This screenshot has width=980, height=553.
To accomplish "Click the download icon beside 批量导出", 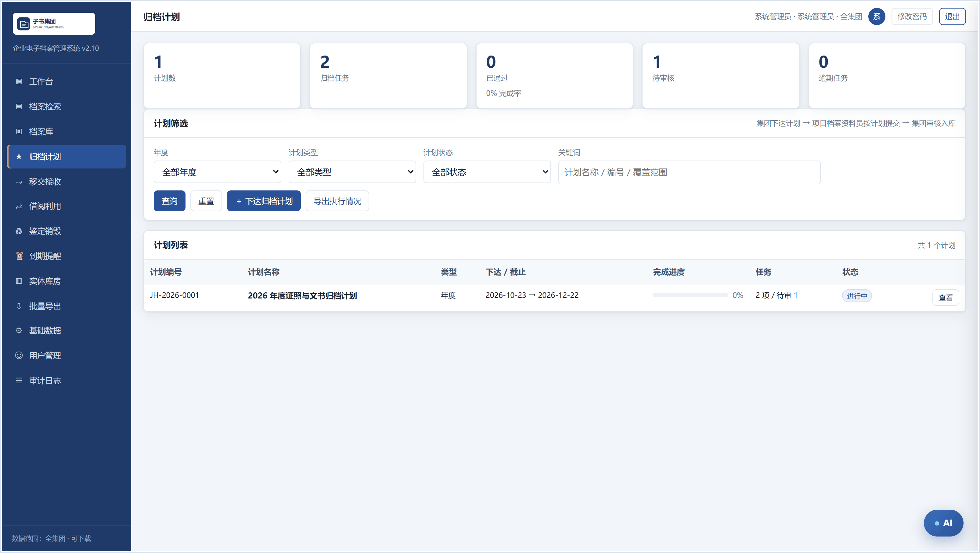I will 19,306.
